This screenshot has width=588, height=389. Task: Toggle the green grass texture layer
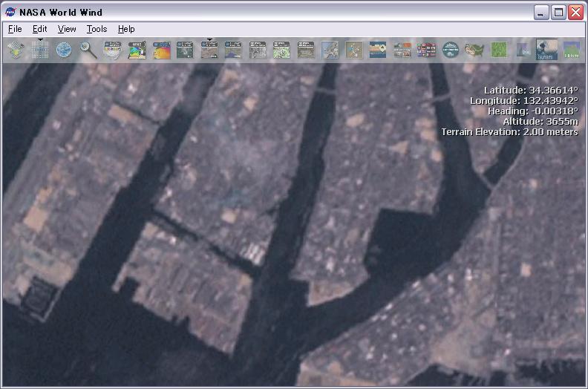pos(498,50)
